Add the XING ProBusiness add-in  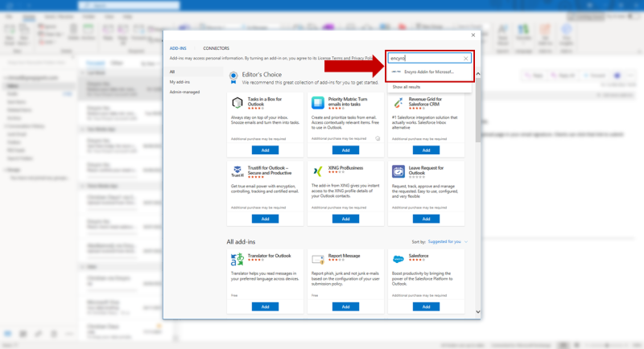(x=345, y=219)
